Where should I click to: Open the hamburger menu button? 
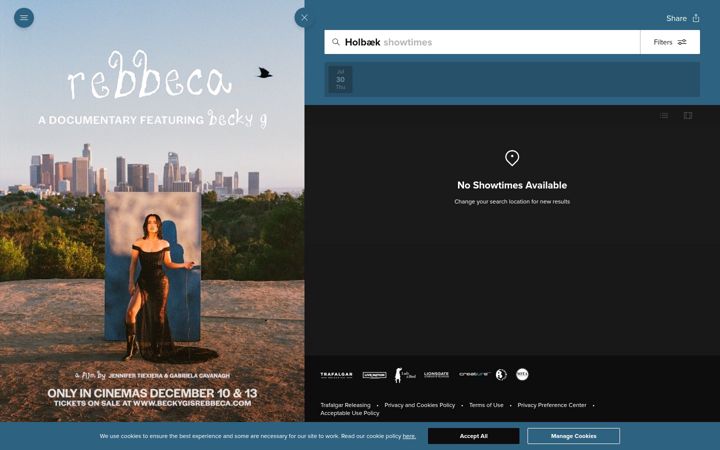(x=24, y=18)
